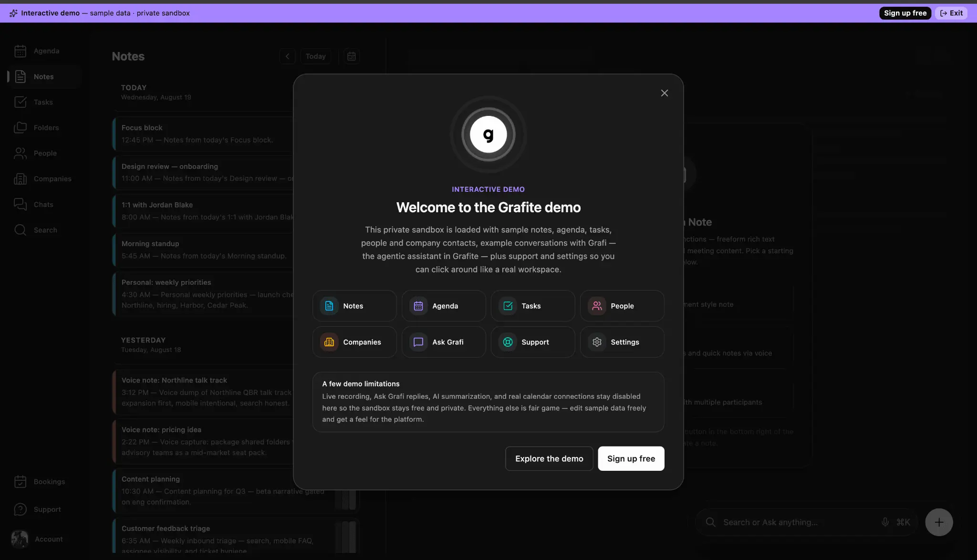Viewport: 977px width, 560px height.
Task: Open the Morning standup note
Action: [203, 249]
